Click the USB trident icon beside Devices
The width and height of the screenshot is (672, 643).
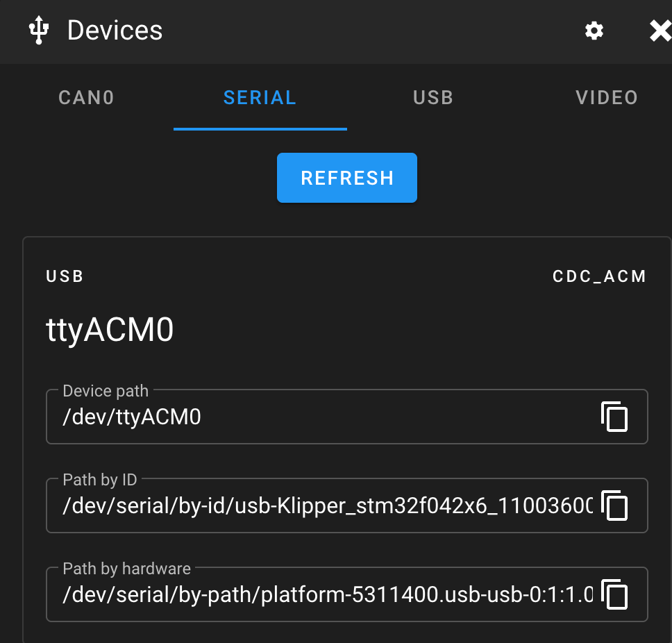(39, 30)
